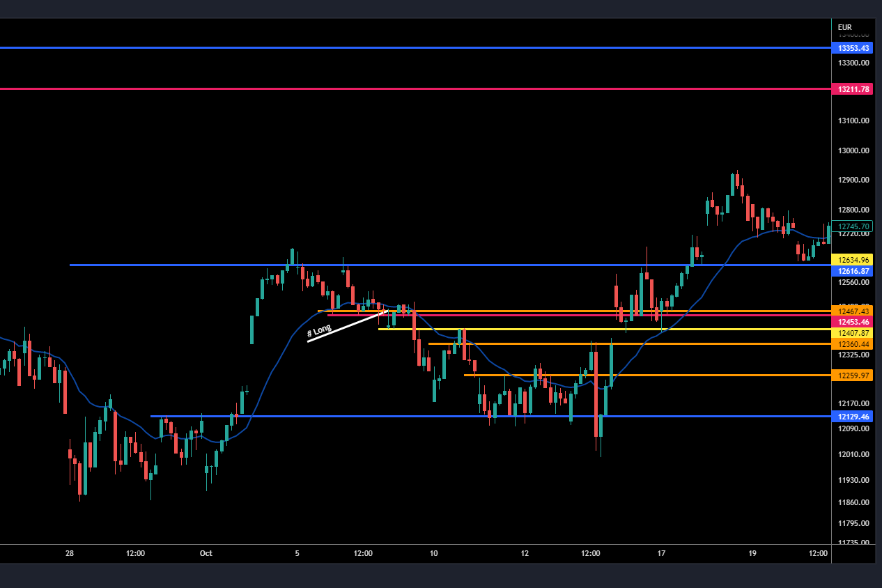The image size is (882, 588).
Task: Click the 13000.00 price scale tick
Action: 853,150
